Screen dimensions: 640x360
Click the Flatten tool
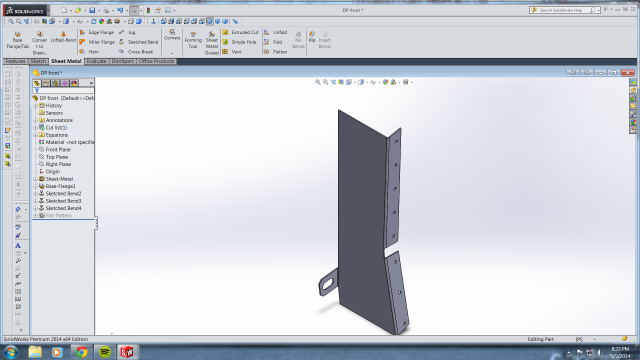pos(276,52)
